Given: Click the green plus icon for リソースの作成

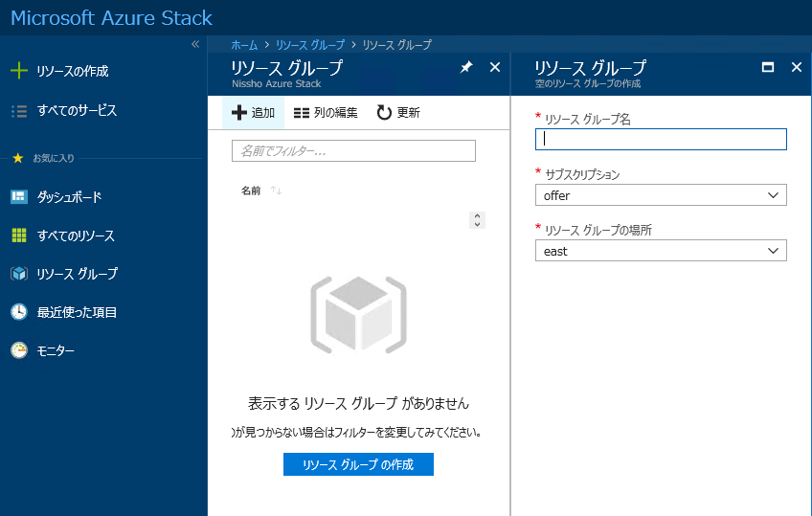Looking at the screenshot, I should [19, 71].
